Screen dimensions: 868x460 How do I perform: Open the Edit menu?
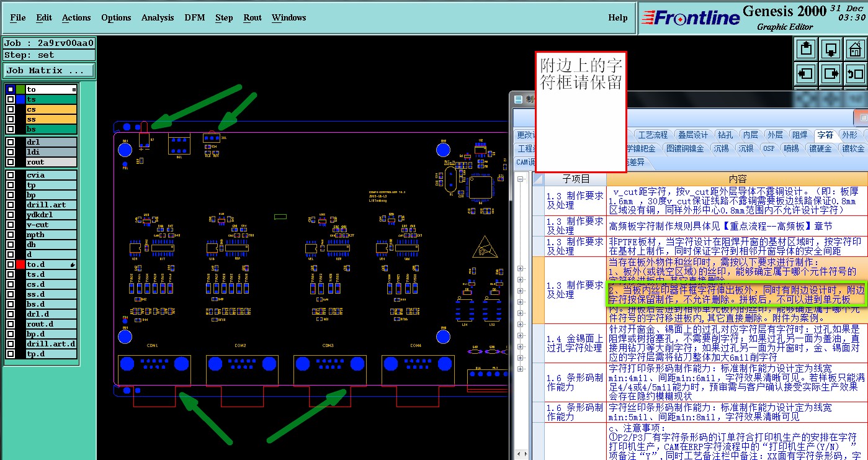coord(44,17)
